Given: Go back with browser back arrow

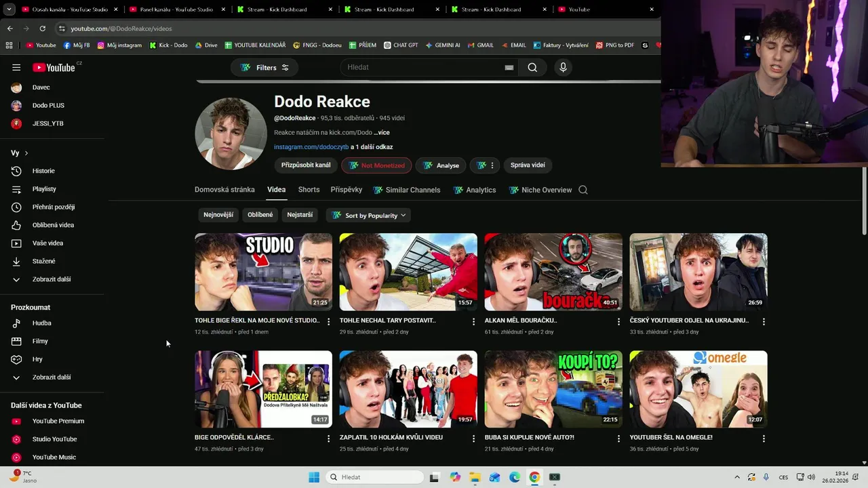Looking at the screenshot, I should pyautogui.click(x=10, y=28).
